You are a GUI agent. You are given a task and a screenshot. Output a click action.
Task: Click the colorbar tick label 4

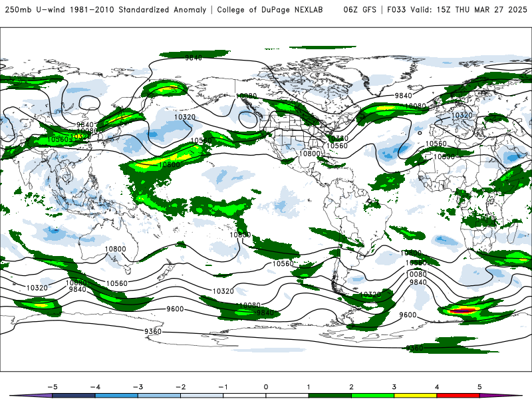(x=437, y=387)
